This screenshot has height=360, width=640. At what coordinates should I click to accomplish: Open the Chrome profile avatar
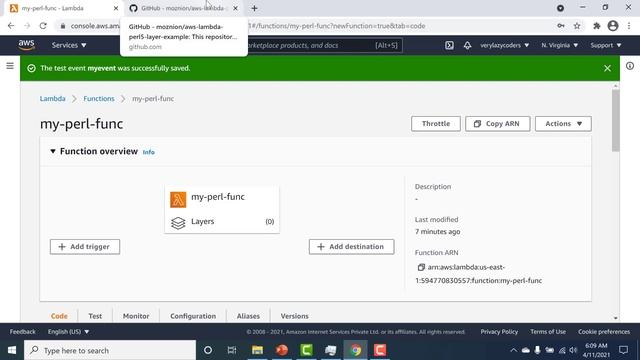coord(613,26)
